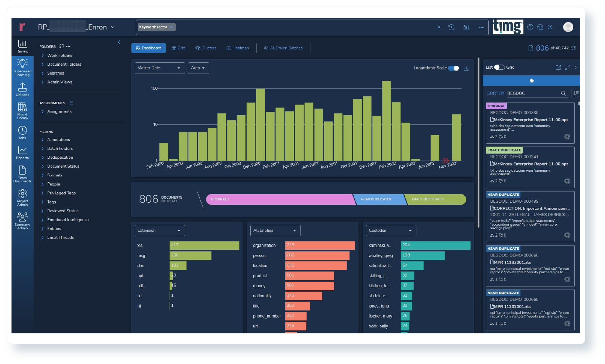Screen dimensions: 605x364
Task: Select Supervised Learning in the sidebar
Action: point(22,67)
